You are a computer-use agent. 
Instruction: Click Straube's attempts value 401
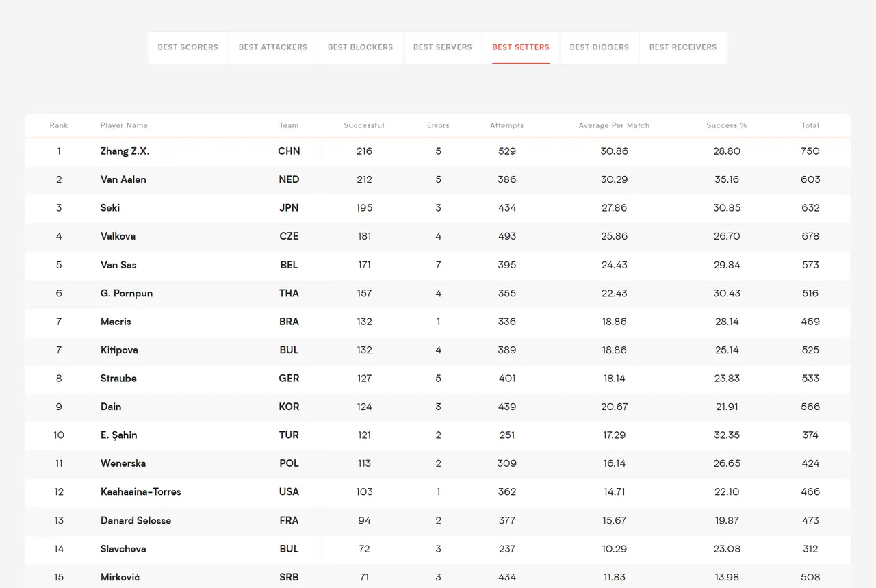507,379
